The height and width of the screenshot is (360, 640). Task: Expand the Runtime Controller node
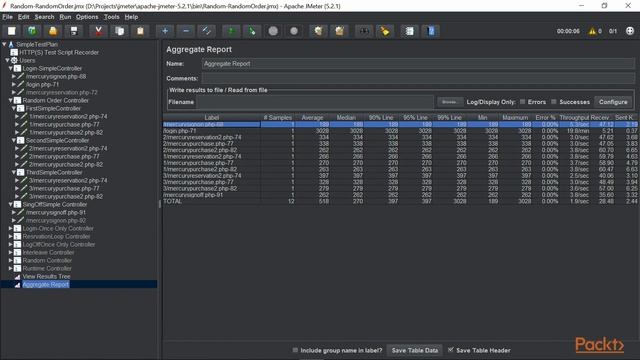coord(11,268)
